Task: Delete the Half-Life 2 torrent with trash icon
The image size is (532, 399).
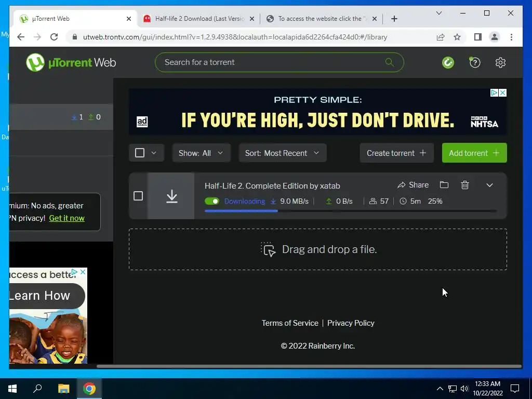Action: tap(465, 185)
